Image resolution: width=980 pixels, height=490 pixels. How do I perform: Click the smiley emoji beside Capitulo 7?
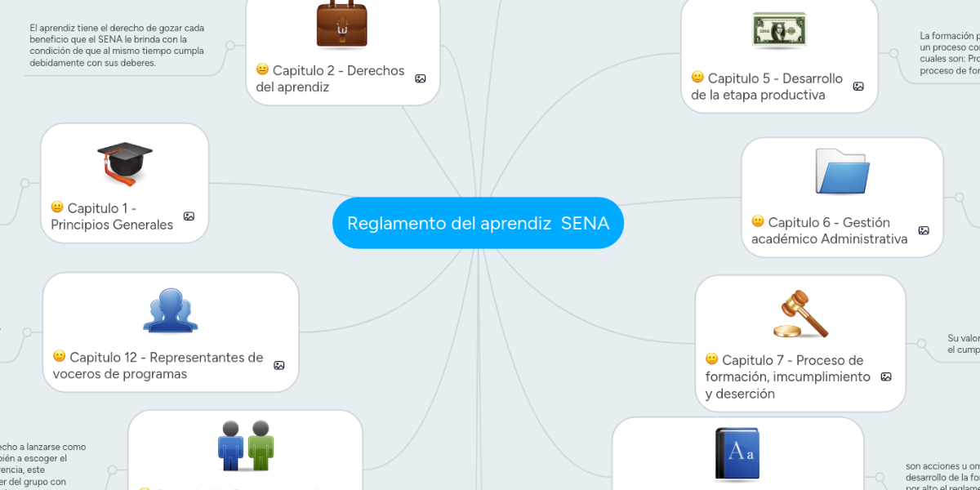(x=712, y=359)
